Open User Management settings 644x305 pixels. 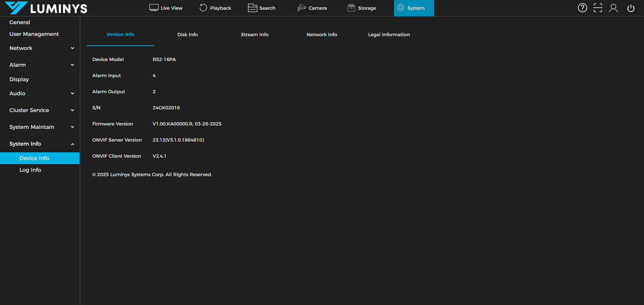[x=34, y=34]
